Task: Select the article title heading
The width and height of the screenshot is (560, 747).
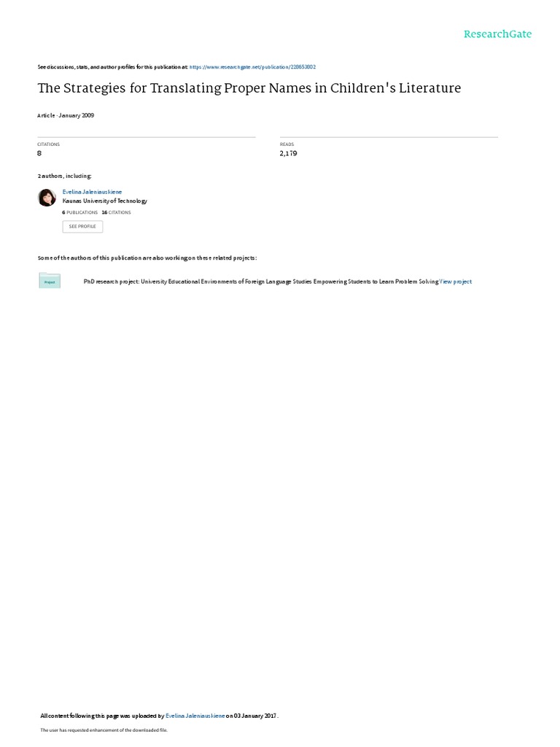Action: (x=249, y=88)
